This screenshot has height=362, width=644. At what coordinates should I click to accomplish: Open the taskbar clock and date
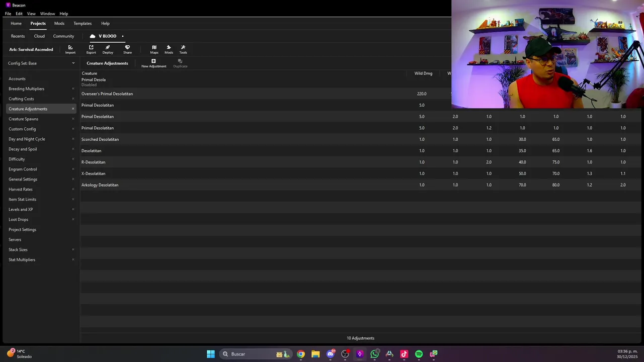(627, 354)
